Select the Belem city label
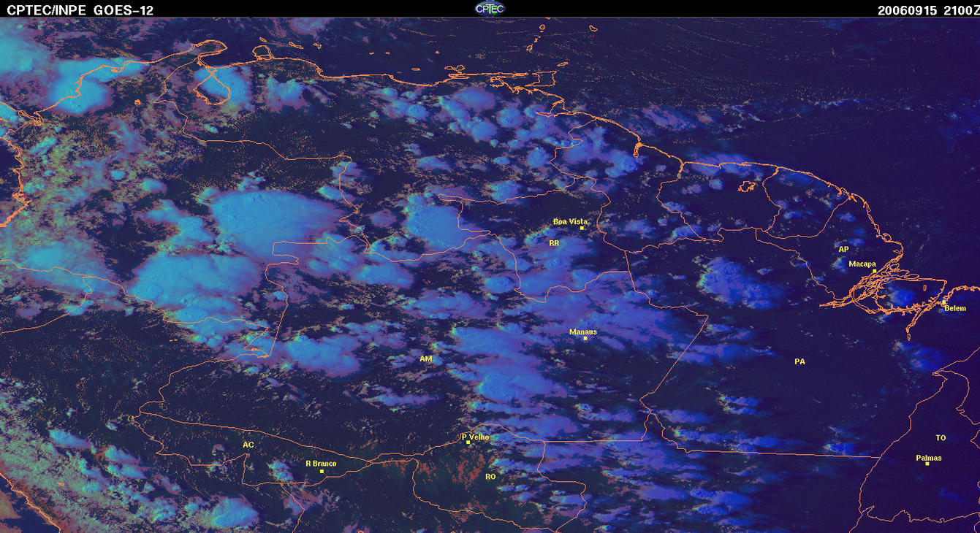 point(955,308)
